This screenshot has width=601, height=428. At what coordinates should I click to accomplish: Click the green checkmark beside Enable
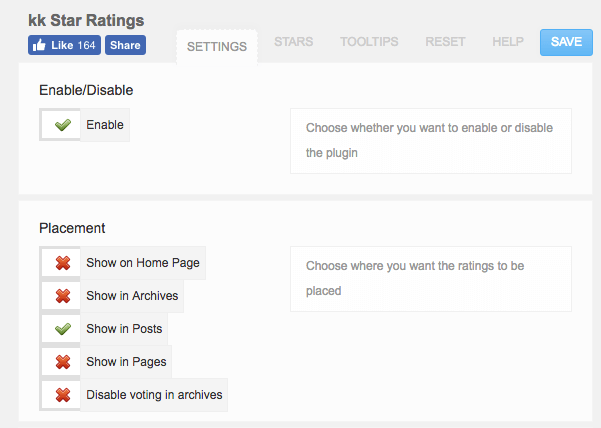pos(62,125)
